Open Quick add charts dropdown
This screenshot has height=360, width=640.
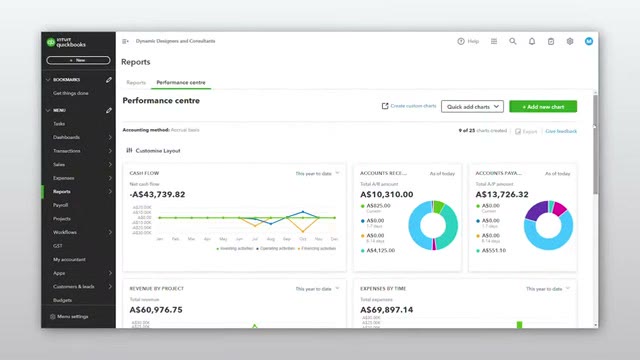click(x=472, y=107)
